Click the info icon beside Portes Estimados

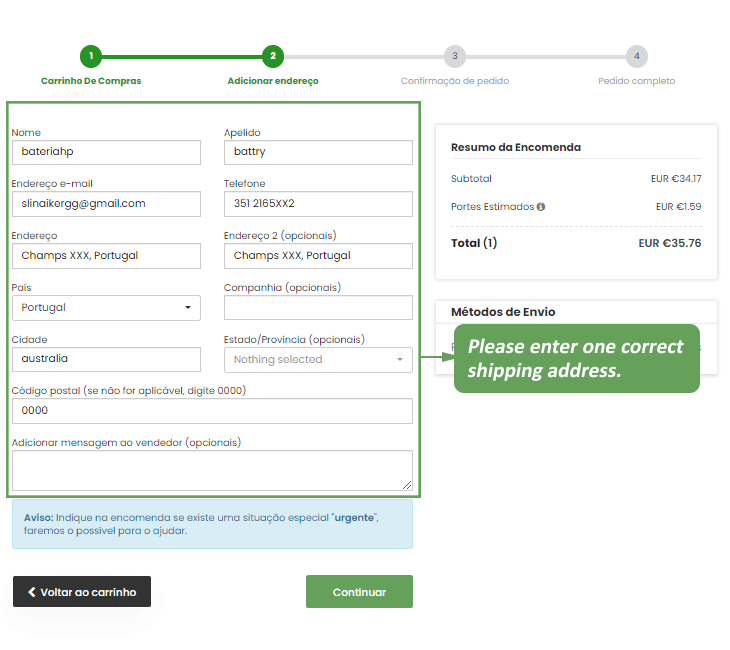(541, 207)
